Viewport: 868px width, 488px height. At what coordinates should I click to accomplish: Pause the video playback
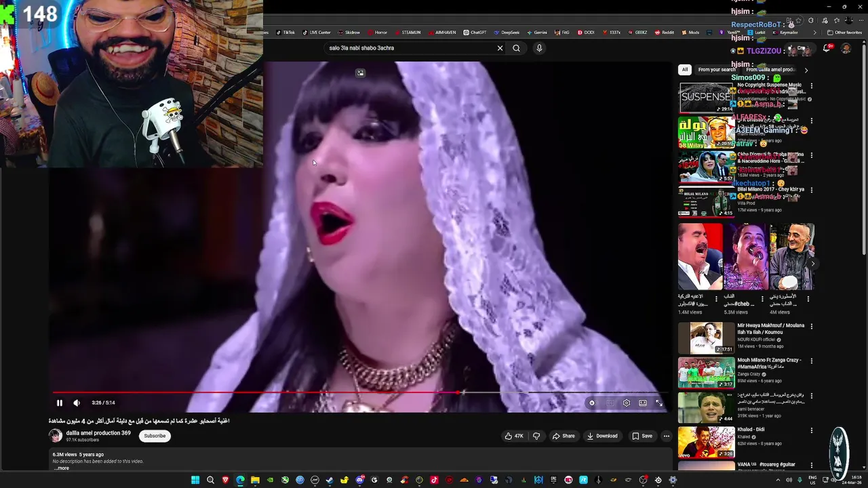click(59, 403)
